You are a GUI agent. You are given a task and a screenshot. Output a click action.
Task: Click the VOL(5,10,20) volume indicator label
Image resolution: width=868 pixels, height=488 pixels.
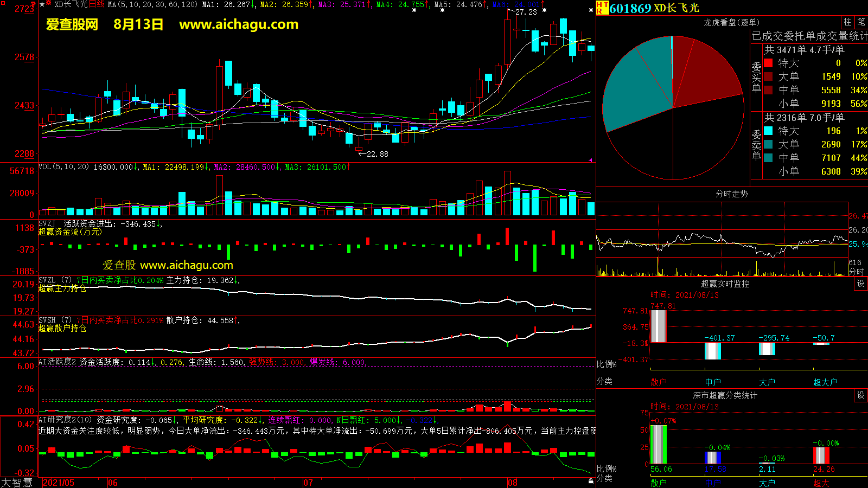pos(63,167)
